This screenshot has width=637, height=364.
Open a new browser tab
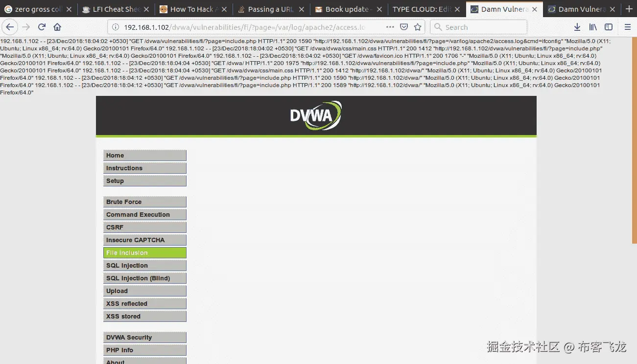point(629,9)
